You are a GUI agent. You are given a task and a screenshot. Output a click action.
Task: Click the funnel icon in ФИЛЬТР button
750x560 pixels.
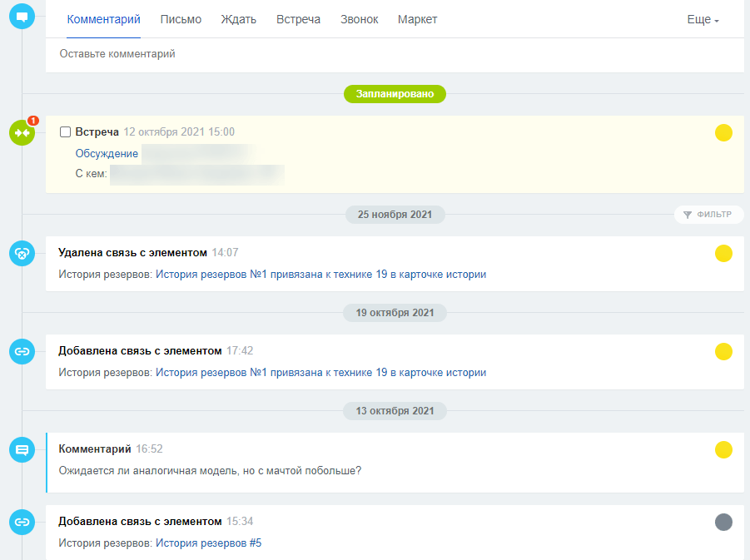688,215
